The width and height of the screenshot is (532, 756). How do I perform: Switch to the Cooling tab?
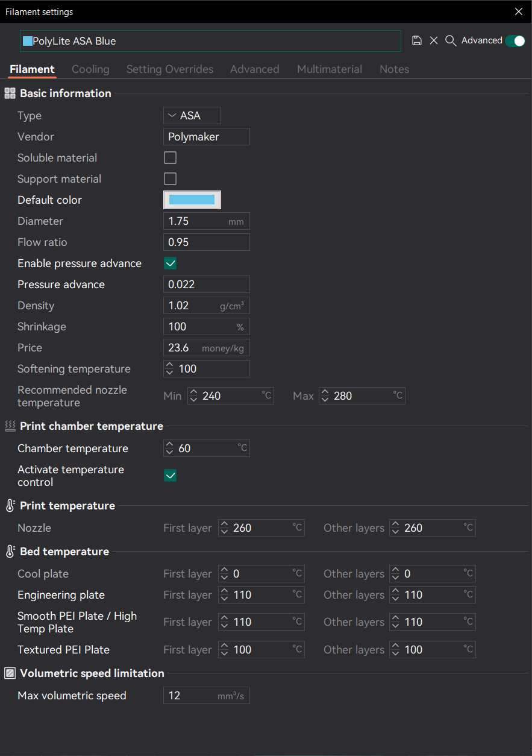90,69
